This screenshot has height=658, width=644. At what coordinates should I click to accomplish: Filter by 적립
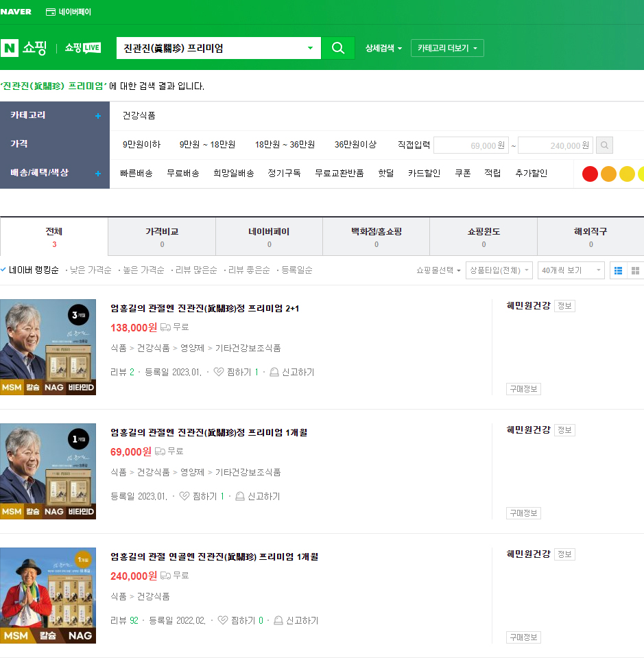[492, 174]
